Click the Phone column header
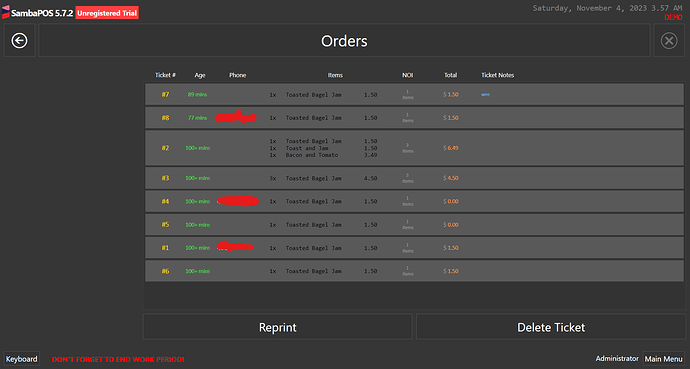Image resolution: width=690 pixels, height=369 pixels. coord(238,75)
